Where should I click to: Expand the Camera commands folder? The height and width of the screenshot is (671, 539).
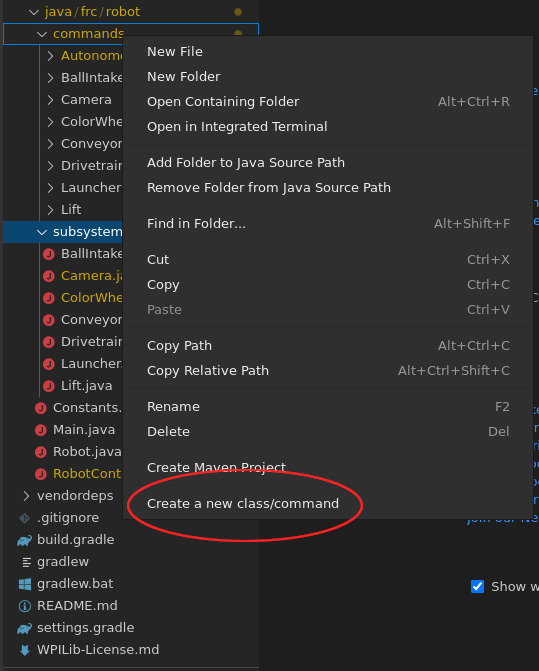tap(50, 100)
